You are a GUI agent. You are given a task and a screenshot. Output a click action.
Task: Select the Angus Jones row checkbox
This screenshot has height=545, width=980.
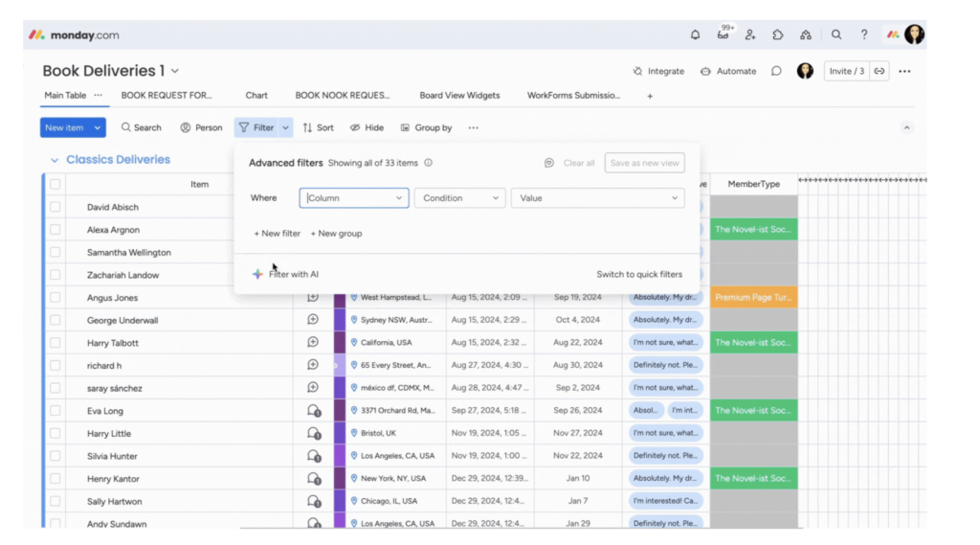point(56,298)
